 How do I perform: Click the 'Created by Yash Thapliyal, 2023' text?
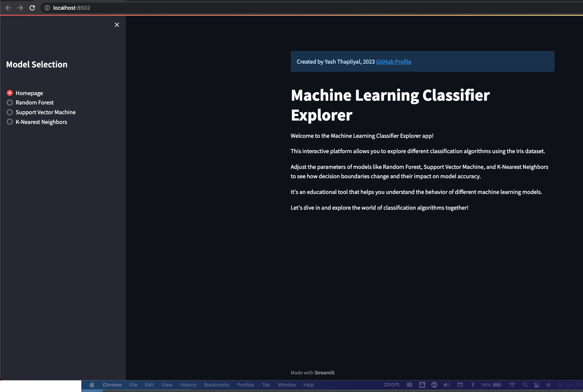336,62
